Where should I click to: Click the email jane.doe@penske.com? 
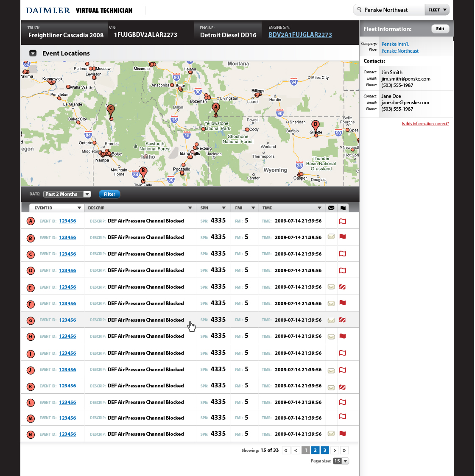405,103
